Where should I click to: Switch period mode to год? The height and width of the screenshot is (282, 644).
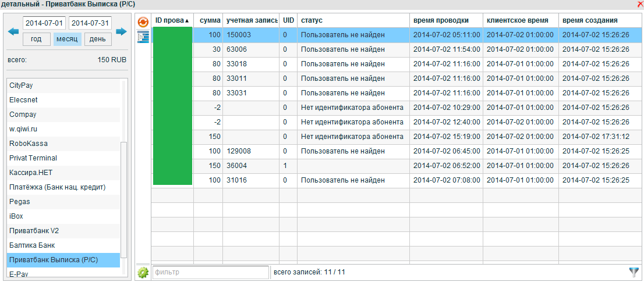(x=36, y=40)
